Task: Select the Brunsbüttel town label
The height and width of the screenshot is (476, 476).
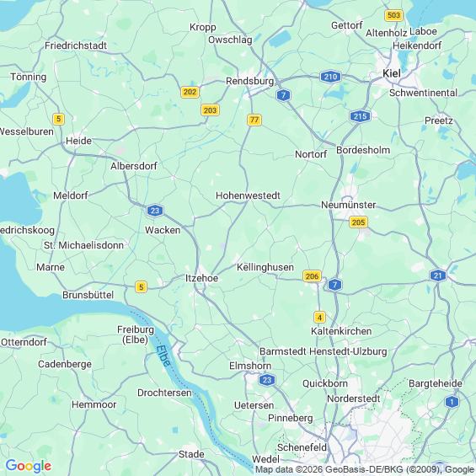Action: [x=88, y=295]
